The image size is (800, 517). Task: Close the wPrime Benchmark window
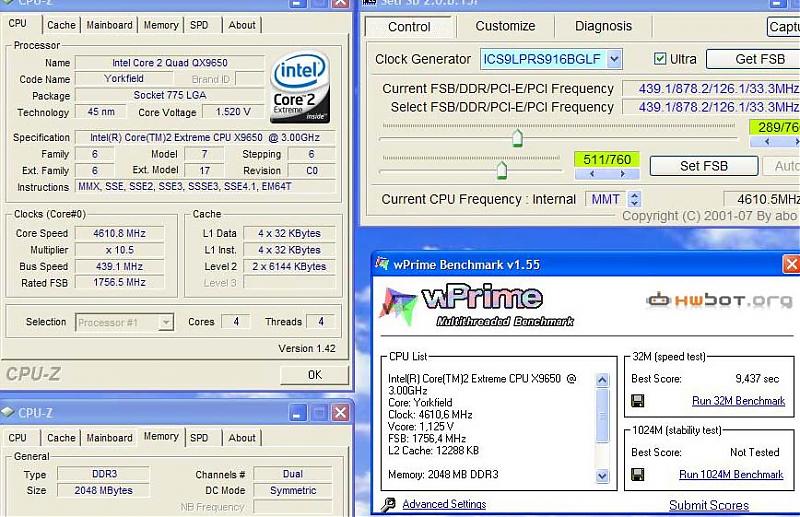pos(791,264)
